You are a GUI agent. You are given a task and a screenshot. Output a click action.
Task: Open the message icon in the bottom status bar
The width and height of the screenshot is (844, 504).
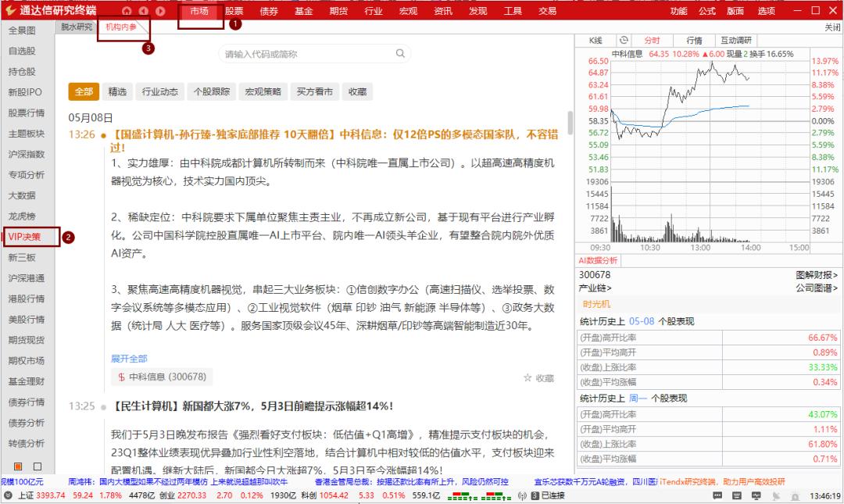pyautogui.click(x=717, y=495)
